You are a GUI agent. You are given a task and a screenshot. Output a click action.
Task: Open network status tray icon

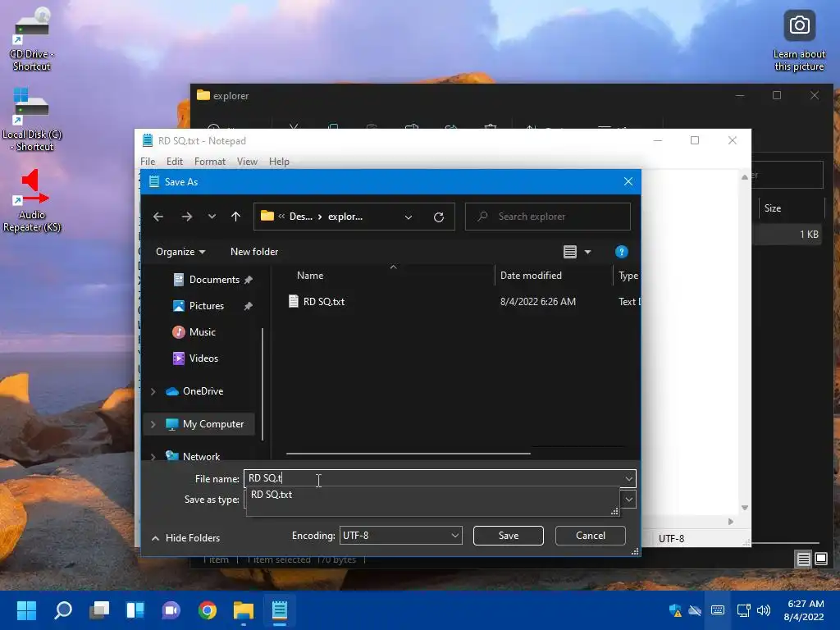pos(743,610)
